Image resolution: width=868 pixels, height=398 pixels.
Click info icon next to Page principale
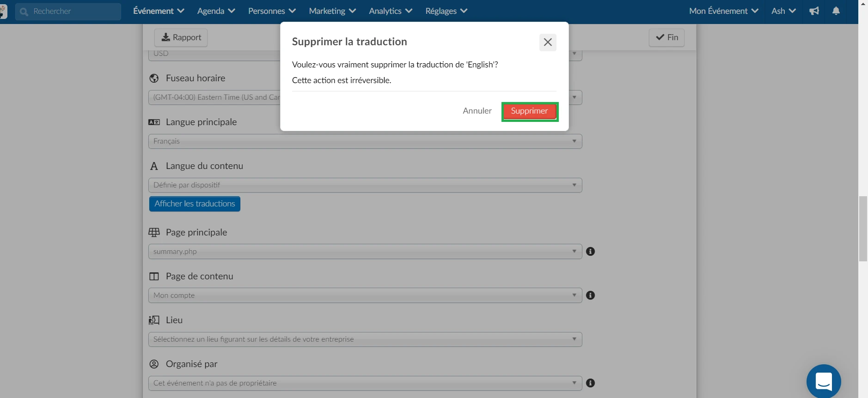(590, 252)
